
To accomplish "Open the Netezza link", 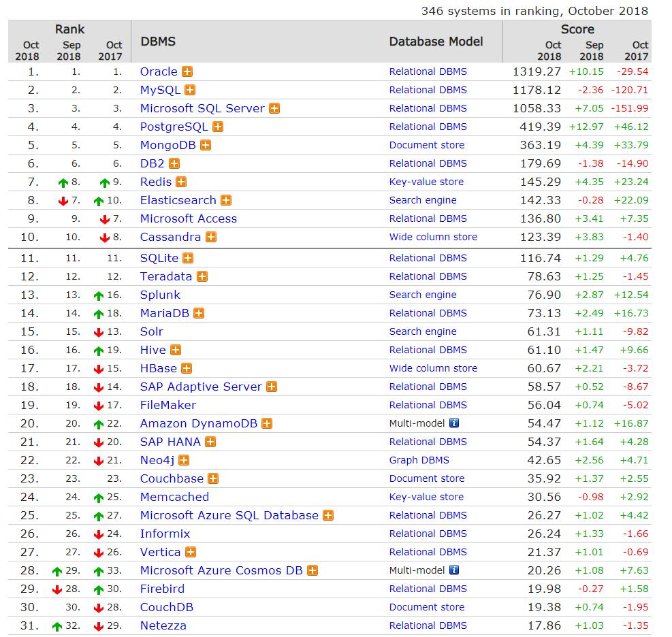I will pos(163,626).
